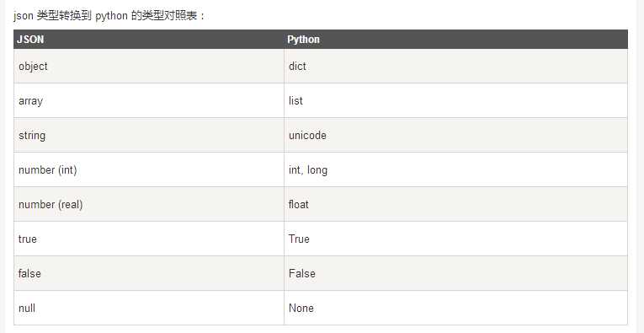Screen dimensions: 644x333
Task: Select the 'dict' table cell
Action: (x=455, y=67)
